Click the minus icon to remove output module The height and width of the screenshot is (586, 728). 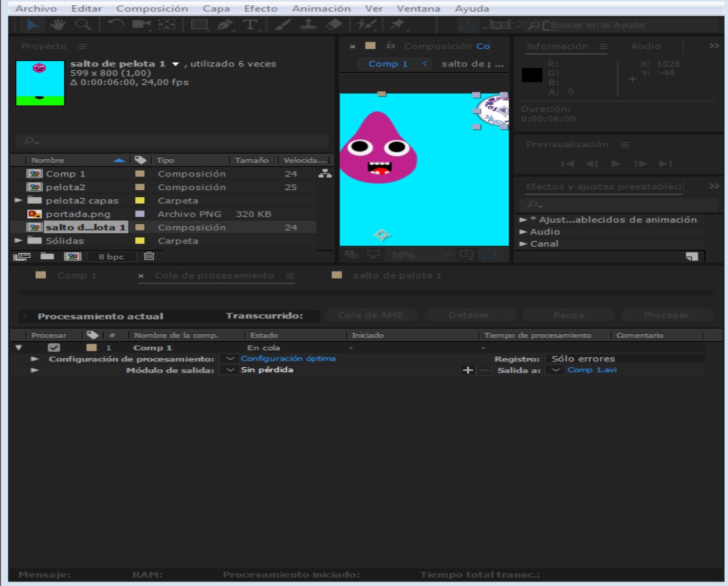pyautogui.click(x=484, y=370)
